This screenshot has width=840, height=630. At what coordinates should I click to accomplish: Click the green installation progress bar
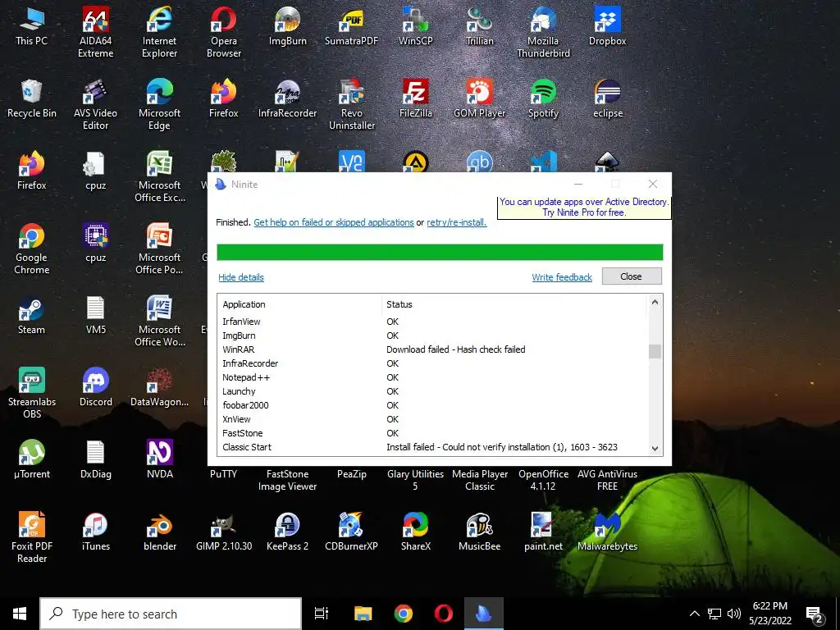coord(440,252)
